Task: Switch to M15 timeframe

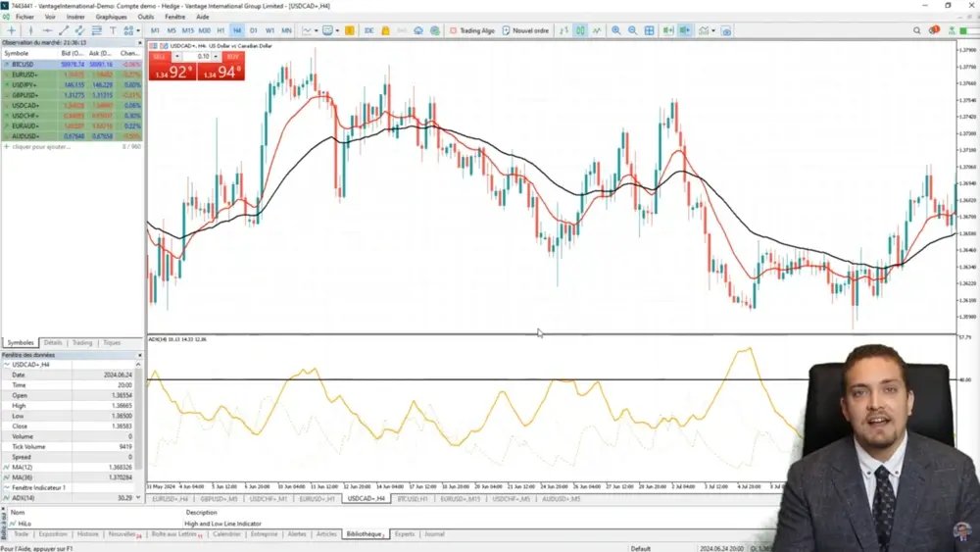Action: 187,30
